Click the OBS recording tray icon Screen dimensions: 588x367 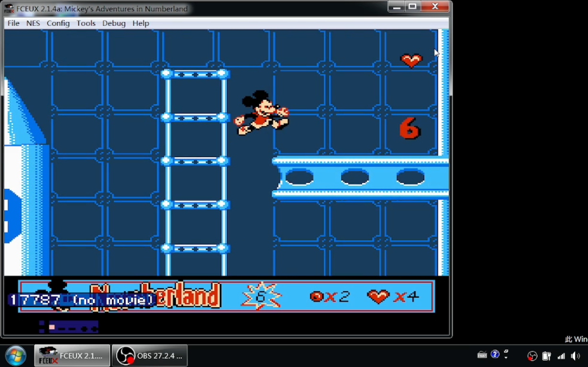[533, 356]
